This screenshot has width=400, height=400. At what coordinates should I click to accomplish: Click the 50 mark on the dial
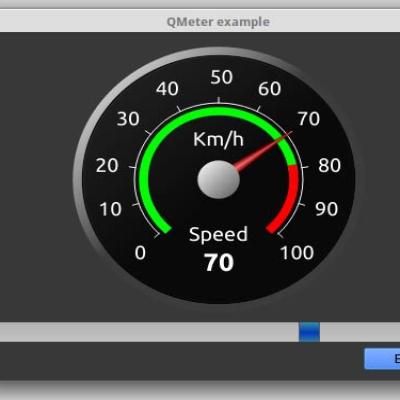222,77
